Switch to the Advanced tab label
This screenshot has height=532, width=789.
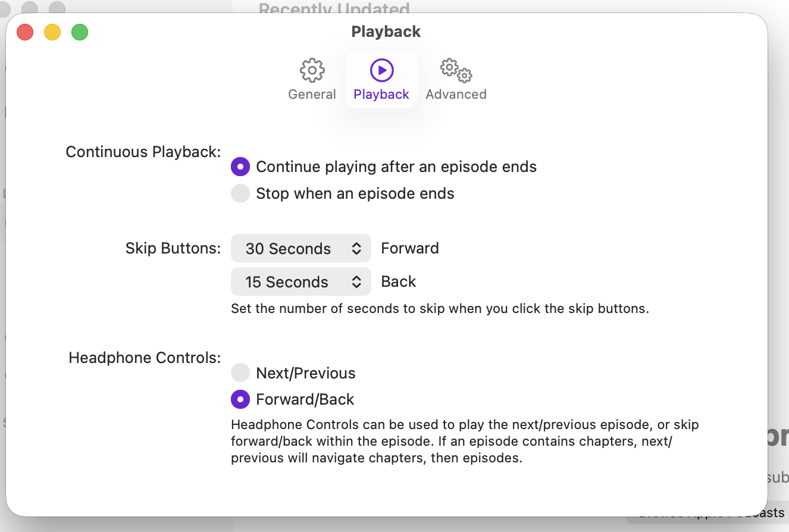(x=456, y=94)
